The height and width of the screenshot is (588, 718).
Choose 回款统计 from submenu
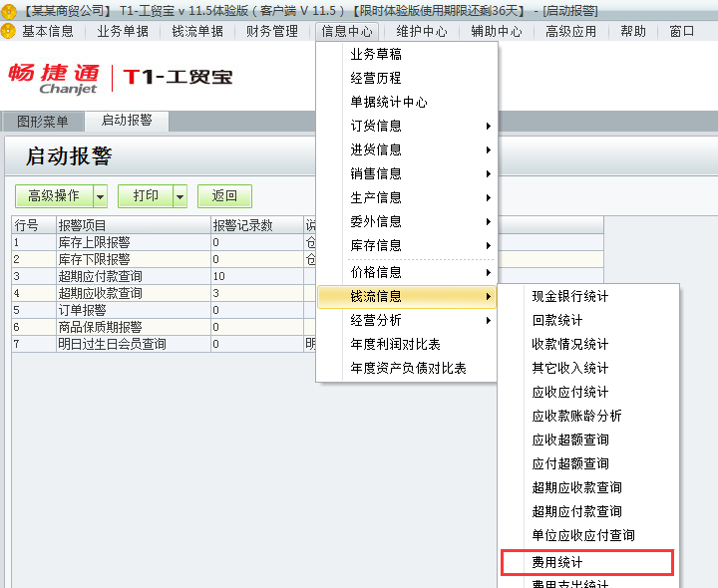click(589, 320)
